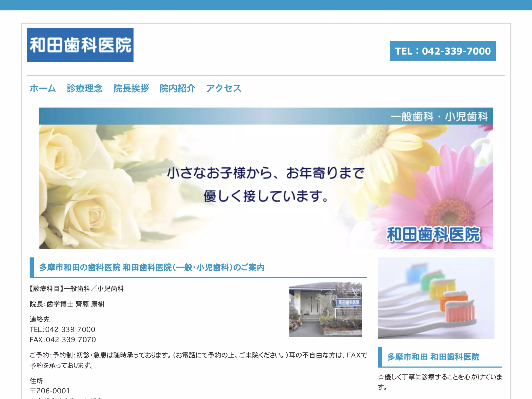Click the FAX:042-339-7070 text
This screenshot has width=532, height=399.
click(63, 340)
